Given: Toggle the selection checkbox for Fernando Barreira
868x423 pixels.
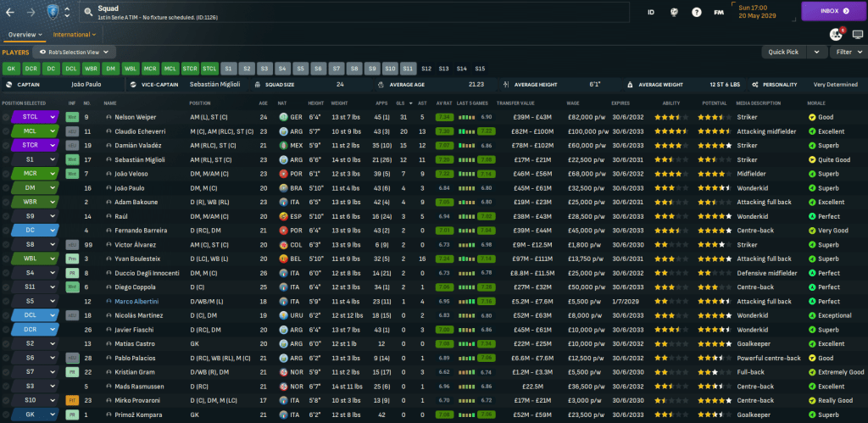Looking at the screenshot, I should (5, 230).
